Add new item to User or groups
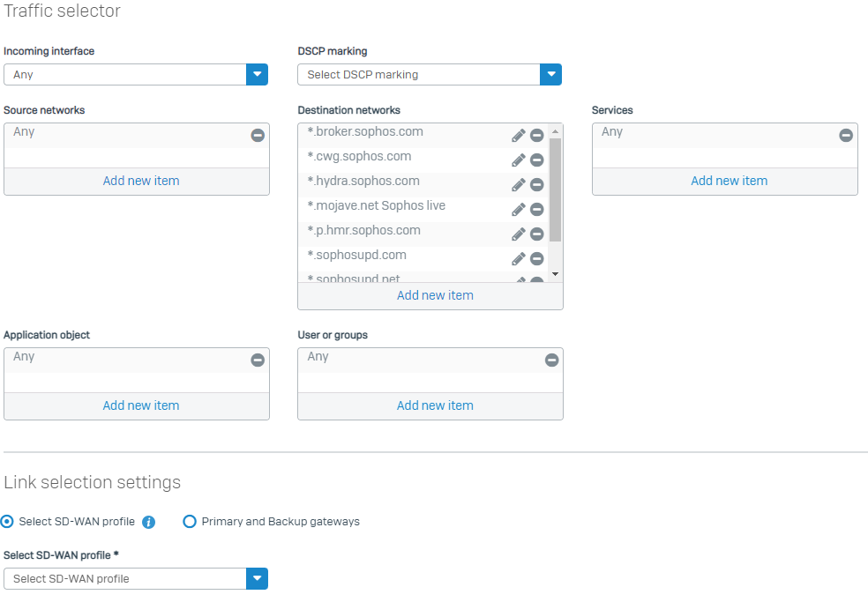Viewport: 868px width, 602px height. coord(435,405)
